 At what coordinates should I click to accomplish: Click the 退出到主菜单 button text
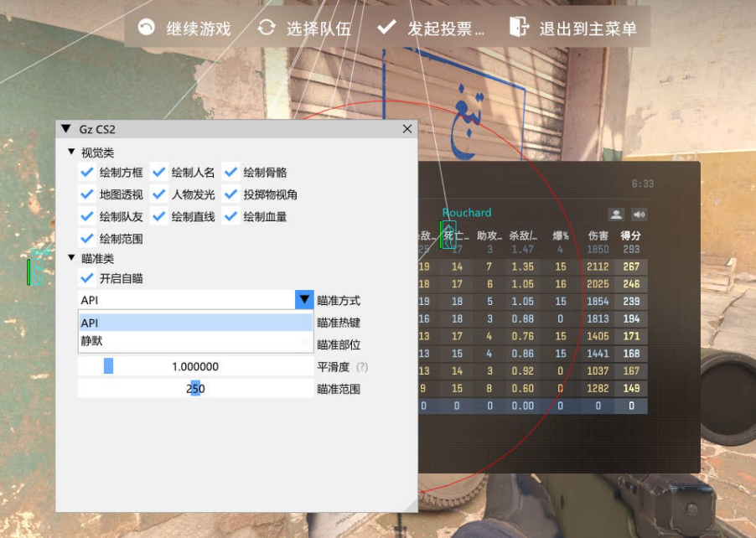coord(588,28)
